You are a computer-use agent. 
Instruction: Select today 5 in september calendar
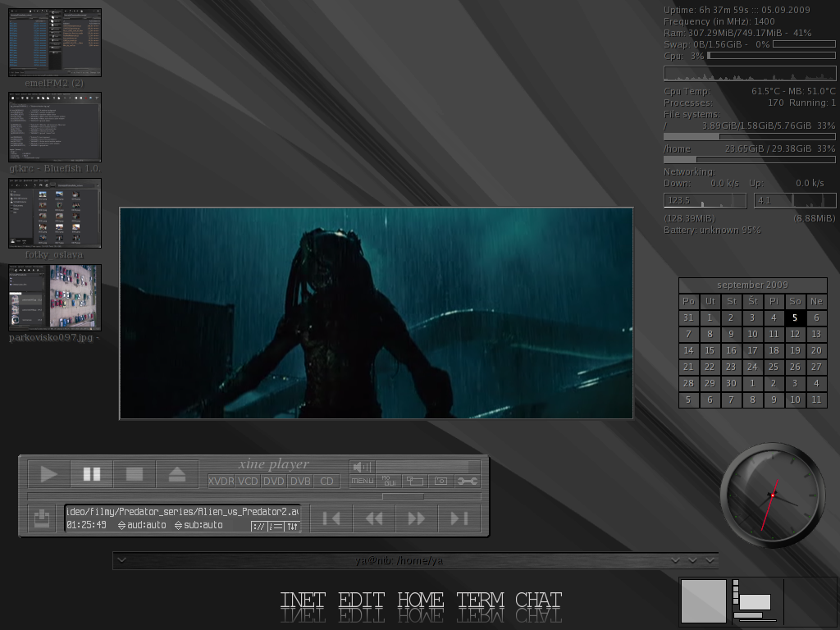coord(795,317)
